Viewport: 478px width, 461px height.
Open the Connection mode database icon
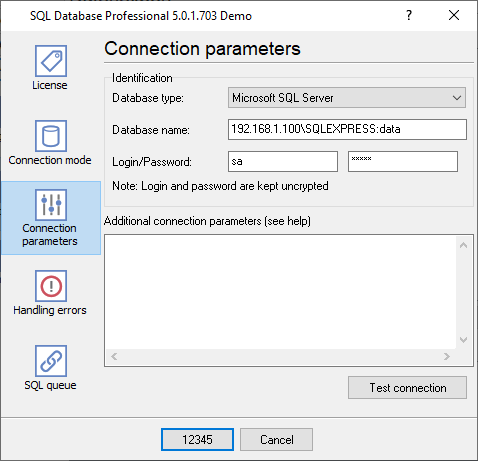(51, 136)
